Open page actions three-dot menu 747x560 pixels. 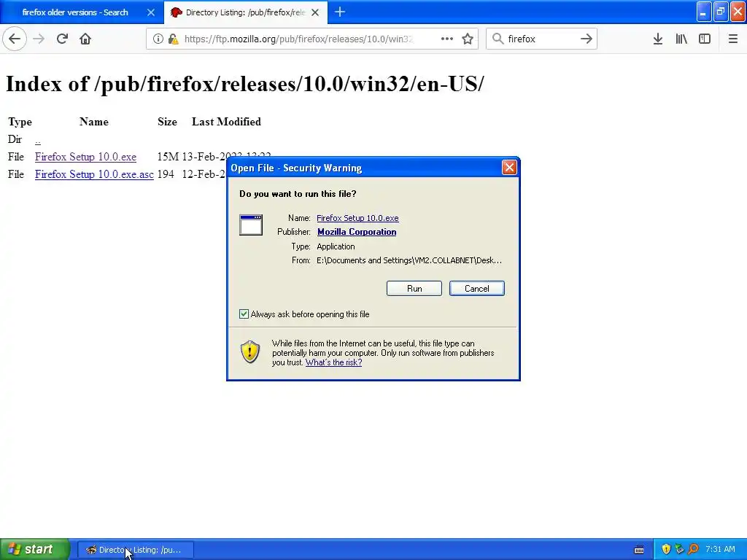(x=447, y=39)
